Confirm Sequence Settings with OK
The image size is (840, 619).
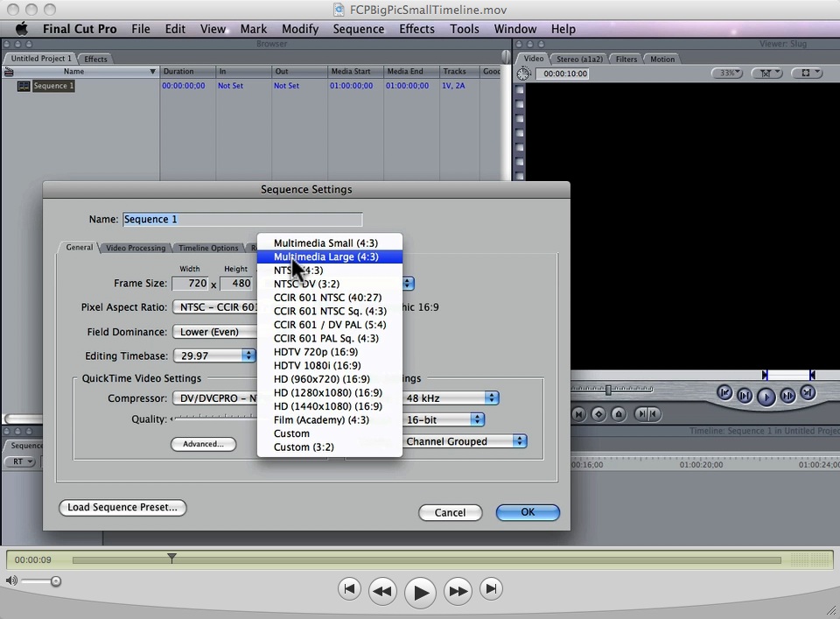(528, 512)
